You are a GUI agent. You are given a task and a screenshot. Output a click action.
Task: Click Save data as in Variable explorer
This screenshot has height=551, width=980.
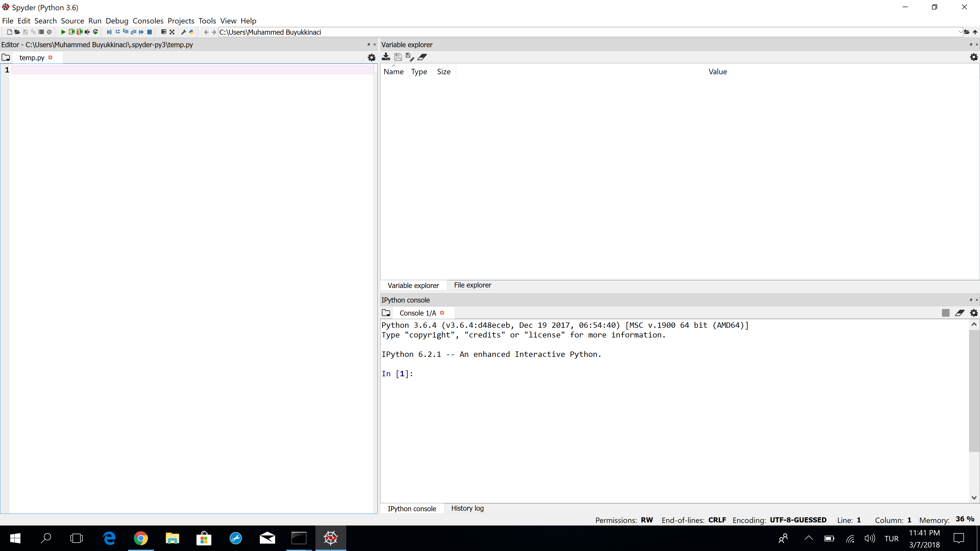coord(410,57)
